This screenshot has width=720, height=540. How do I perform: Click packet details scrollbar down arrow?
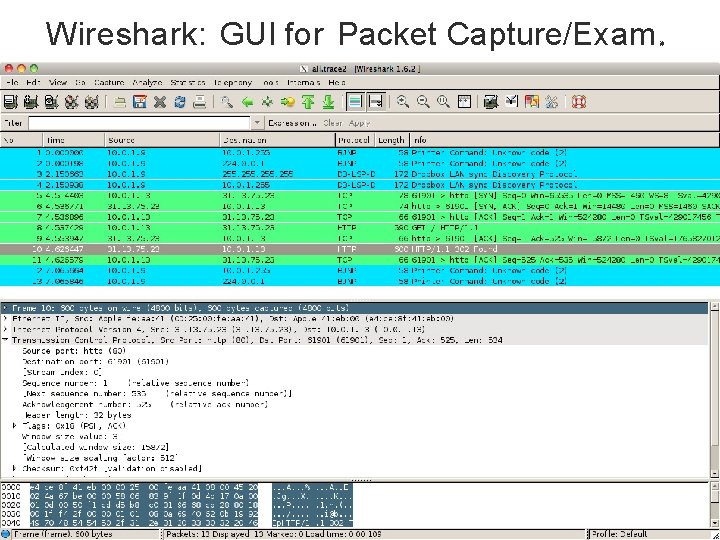[x=714, y=473]
